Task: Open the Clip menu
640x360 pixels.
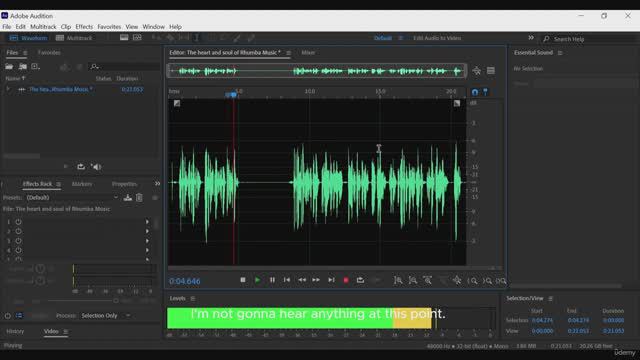Action: pyautogui.click(x=66, y=27)
